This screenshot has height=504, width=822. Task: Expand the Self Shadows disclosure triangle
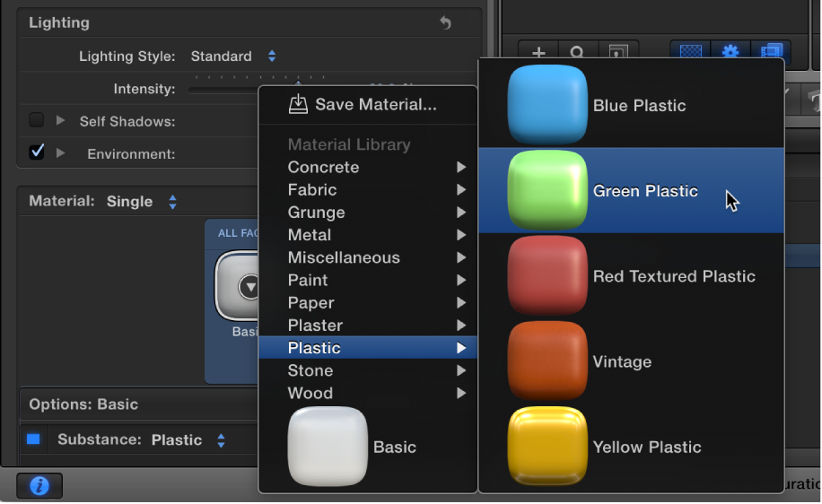(x=61, y=120)
